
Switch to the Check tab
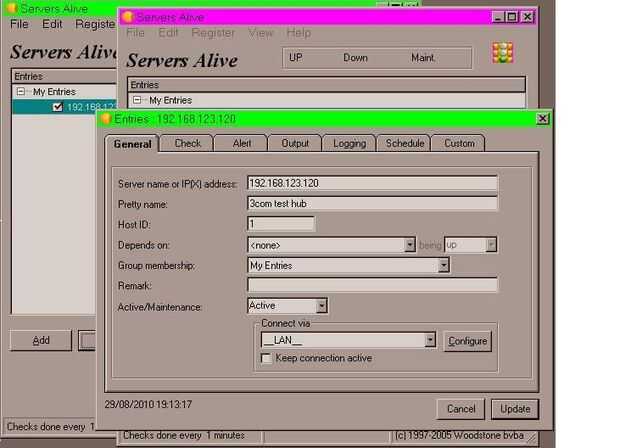click(187, 143)
